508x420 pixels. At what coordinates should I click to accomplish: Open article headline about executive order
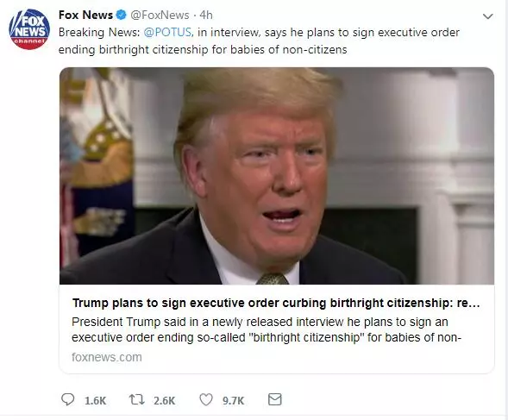[276, 303]
